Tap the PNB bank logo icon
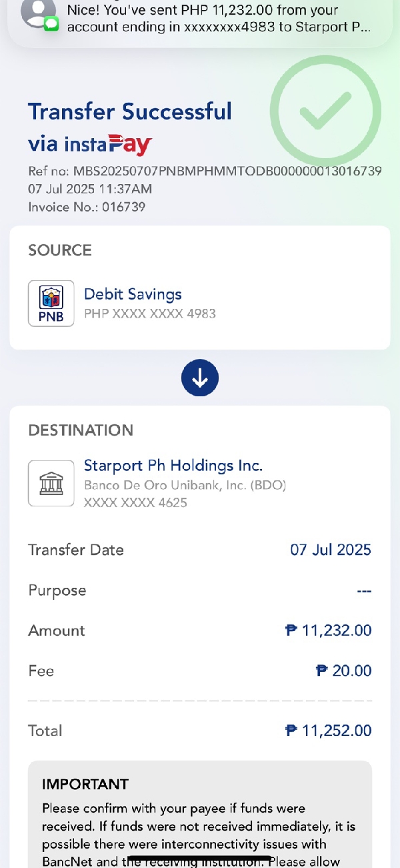The width and height of the screenshot is (400, 868). 51,304
